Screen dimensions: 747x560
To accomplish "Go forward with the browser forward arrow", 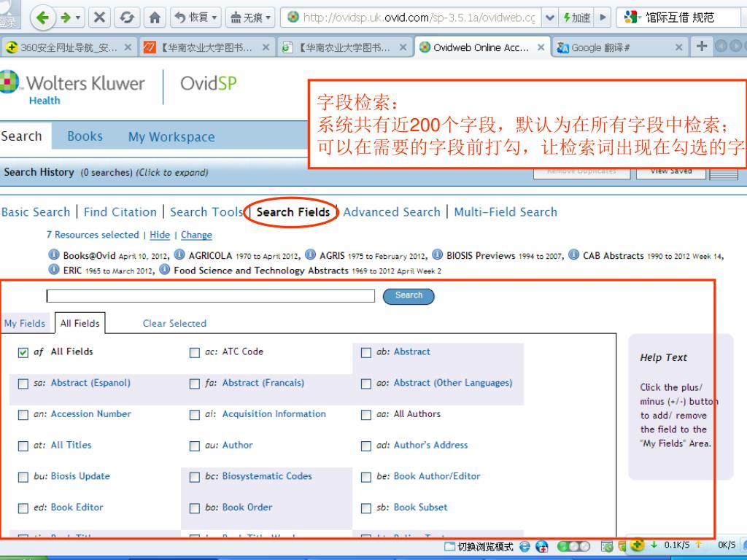I will [66, 18].
